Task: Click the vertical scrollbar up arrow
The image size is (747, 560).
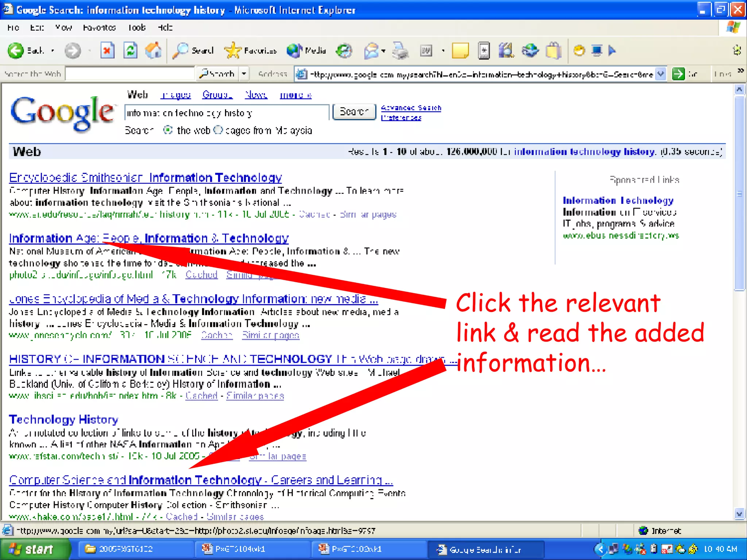Action: (739, 89)
